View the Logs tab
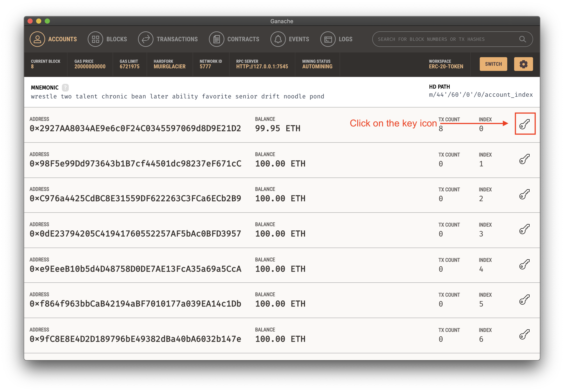This screenshot has width=564, height=392. pos(337,39)
